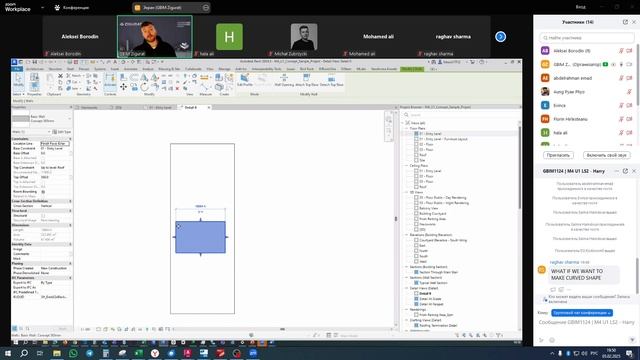640x360 pixels.
Task: Open the 01 - Entry Level floor plan in browser
Action: tap(431, 133)
